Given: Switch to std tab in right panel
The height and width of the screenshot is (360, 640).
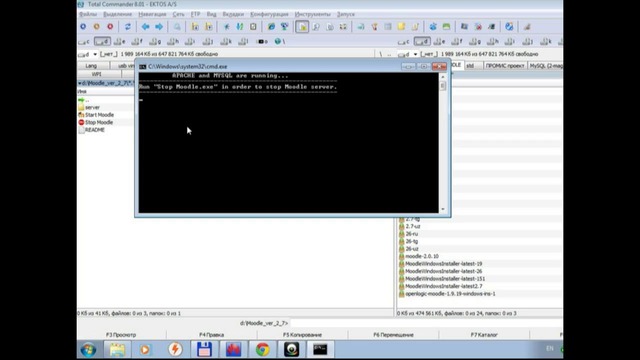Looking at the screenshot, I should click(x=471, y=66).
